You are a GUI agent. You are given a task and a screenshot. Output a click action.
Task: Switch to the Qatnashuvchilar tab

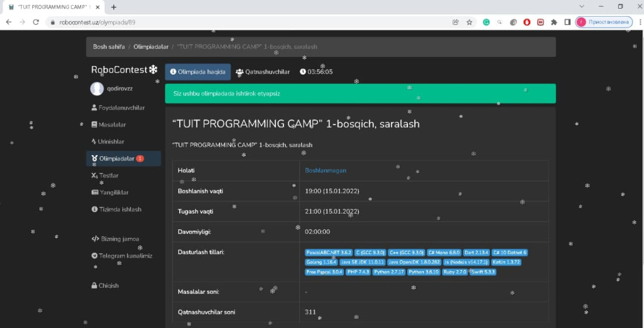pyautogui.click(x=263, y=72)
